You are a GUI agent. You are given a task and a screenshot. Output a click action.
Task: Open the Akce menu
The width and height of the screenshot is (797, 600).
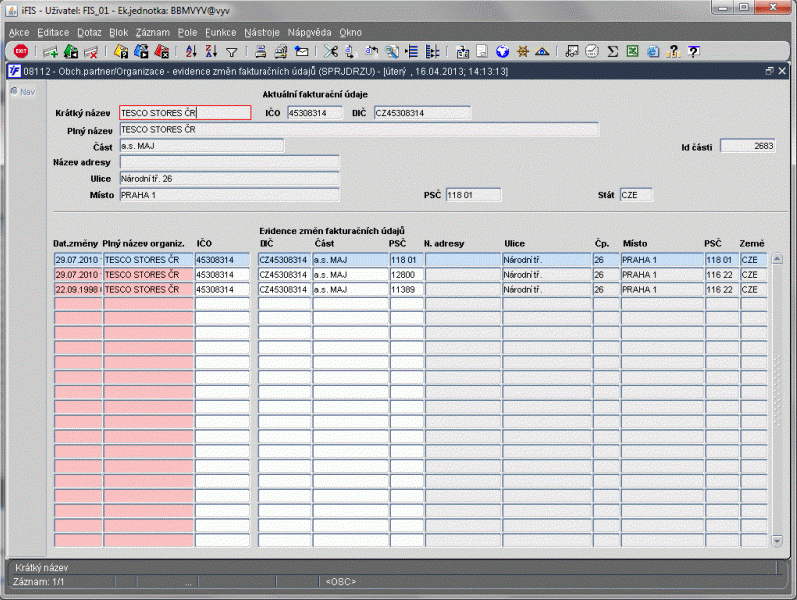tap(19, 32)
